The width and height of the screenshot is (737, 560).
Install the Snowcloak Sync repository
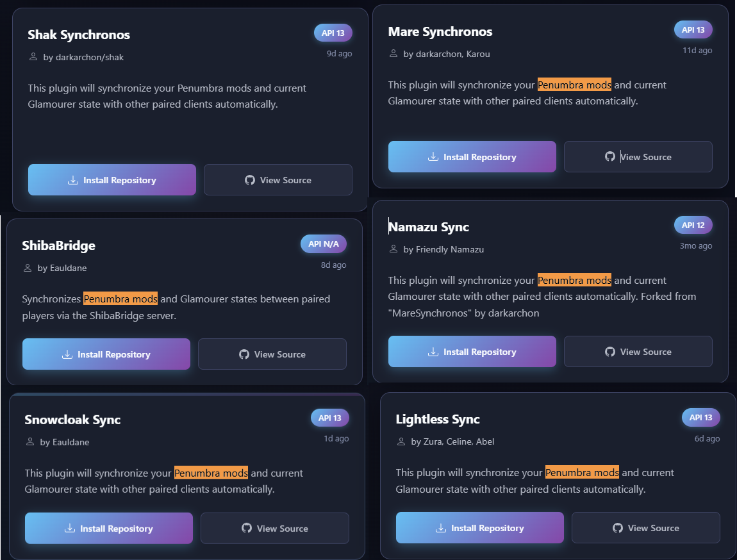click(109, 529)
